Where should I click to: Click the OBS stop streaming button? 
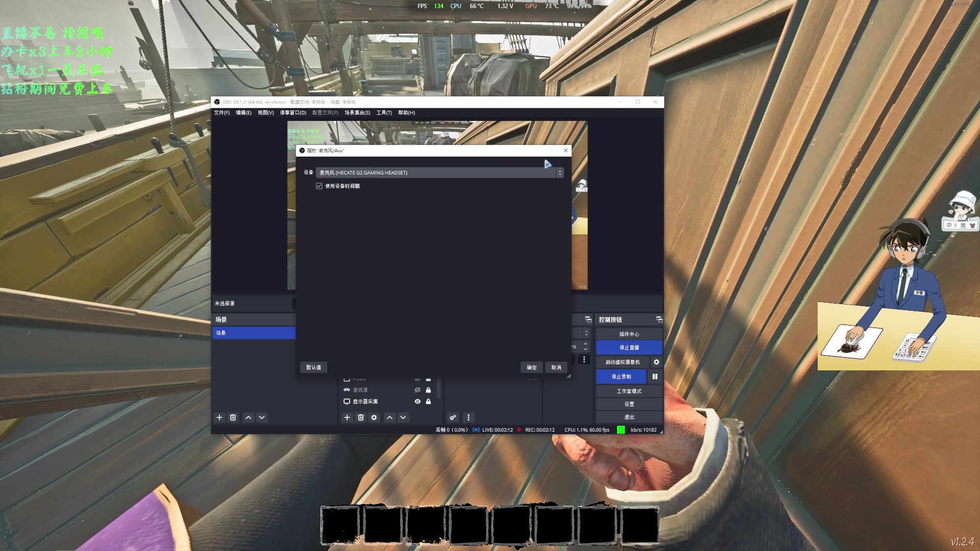[x=629, y=347]
